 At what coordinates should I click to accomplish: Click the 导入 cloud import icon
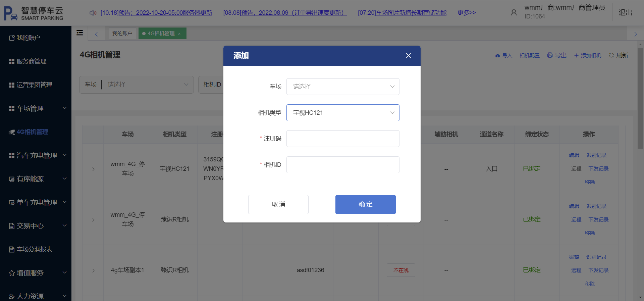[x=498, y=56]
